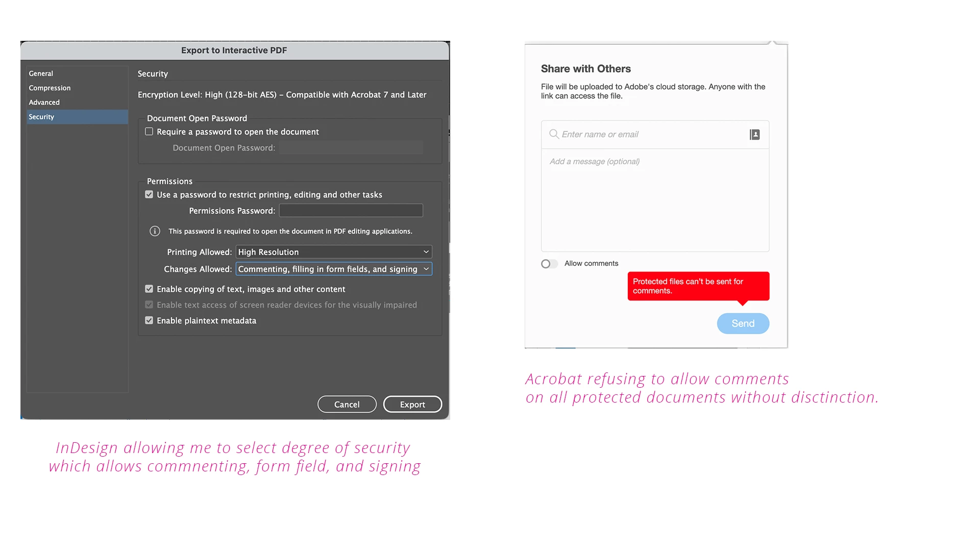
Task: Uncheck Enable plaintext metadata
Action: tap(149, 320)
